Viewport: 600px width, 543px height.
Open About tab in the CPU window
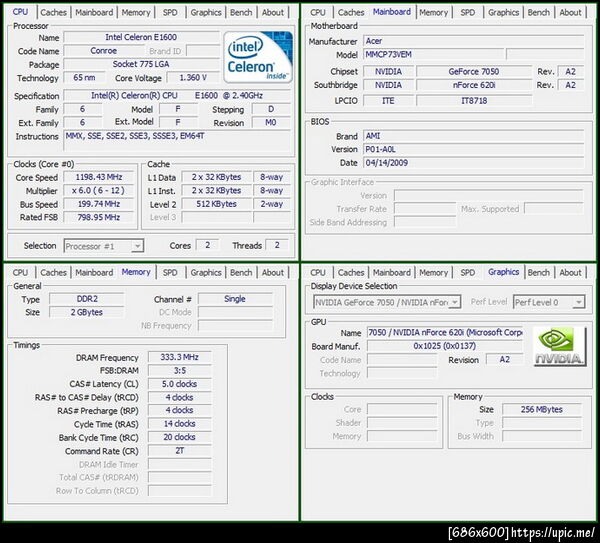pyautogui.click(x=273, y=12)
